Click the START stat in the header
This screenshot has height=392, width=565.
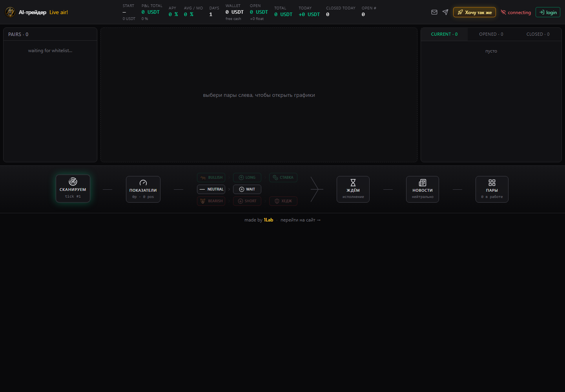pyautogui.click(x=129, y=12)
